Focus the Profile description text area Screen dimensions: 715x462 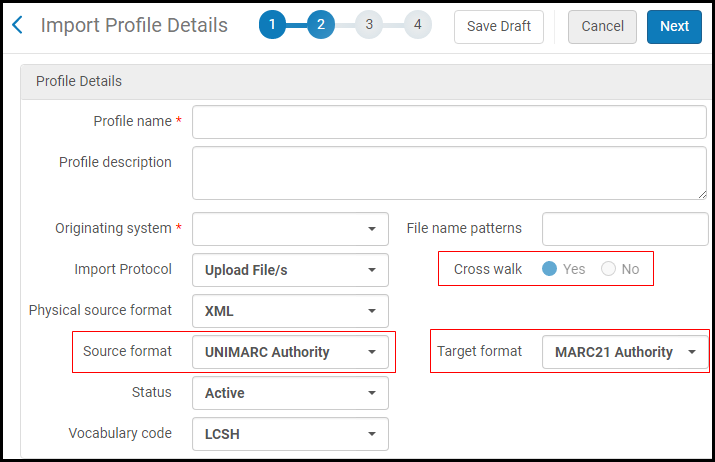[x=449, y=173]
